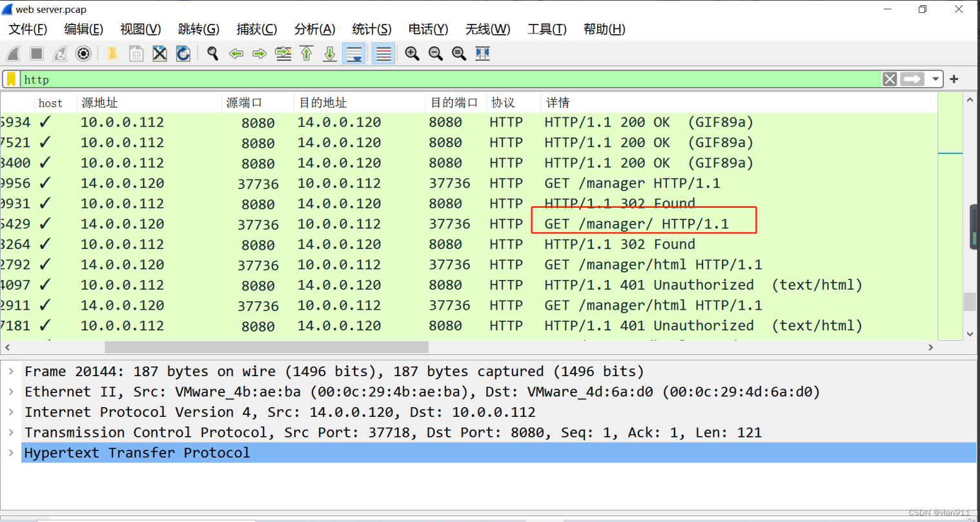Viewport: 980px width, 522px height.
Task: Select GET /manager/html row ending 2792
Action: pyautogui.click(x=469, y=265)
